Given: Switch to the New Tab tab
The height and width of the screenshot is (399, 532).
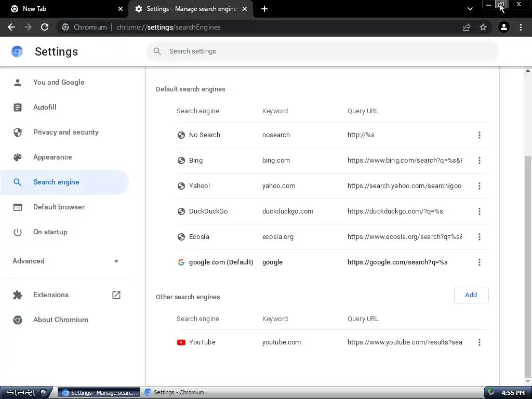Looking at the screenshot, I should pos(64,9).
